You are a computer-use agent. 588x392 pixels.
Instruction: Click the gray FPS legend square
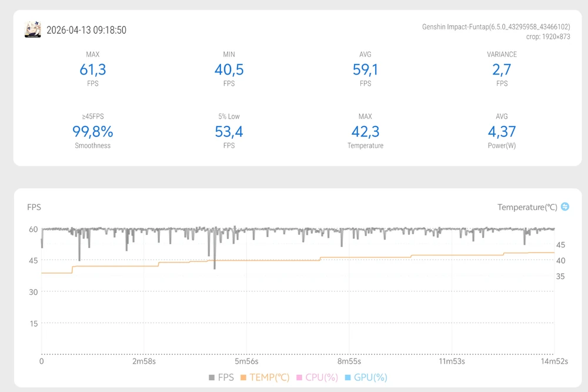212,378
